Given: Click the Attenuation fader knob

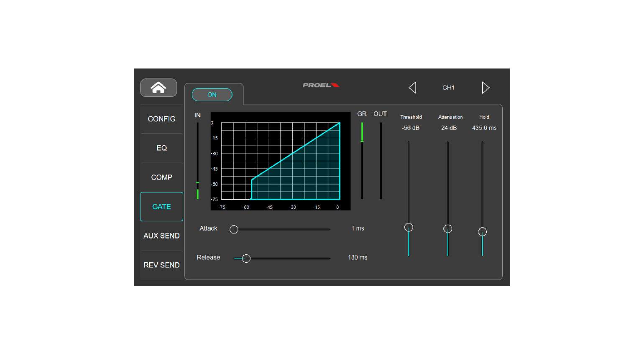Looking at the screenshot, I should coord(447,229).
